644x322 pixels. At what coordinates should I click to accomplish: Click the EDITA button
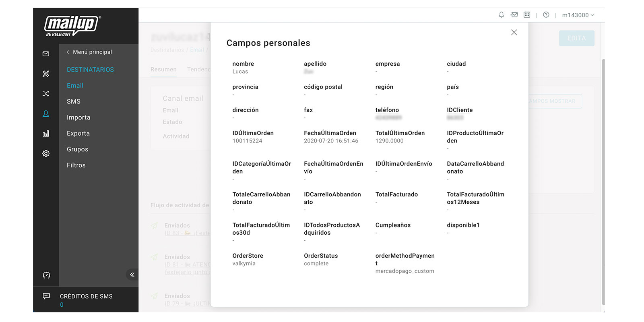(576, 38)
